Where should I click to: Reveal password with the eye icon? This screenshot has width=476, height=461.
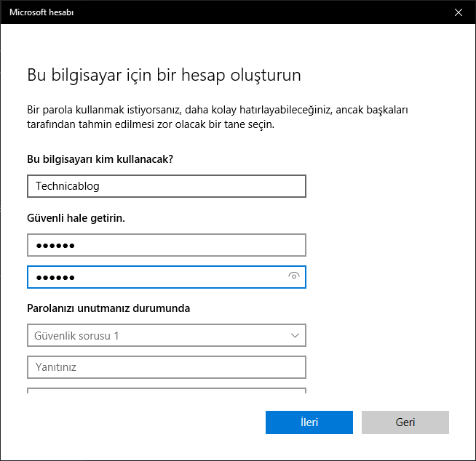click(x=294, y=276)
